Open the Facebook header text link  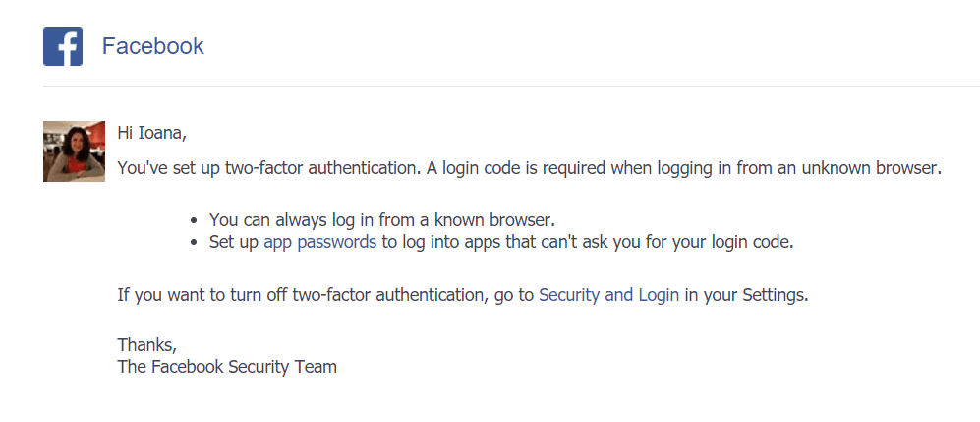click(153, 46)
